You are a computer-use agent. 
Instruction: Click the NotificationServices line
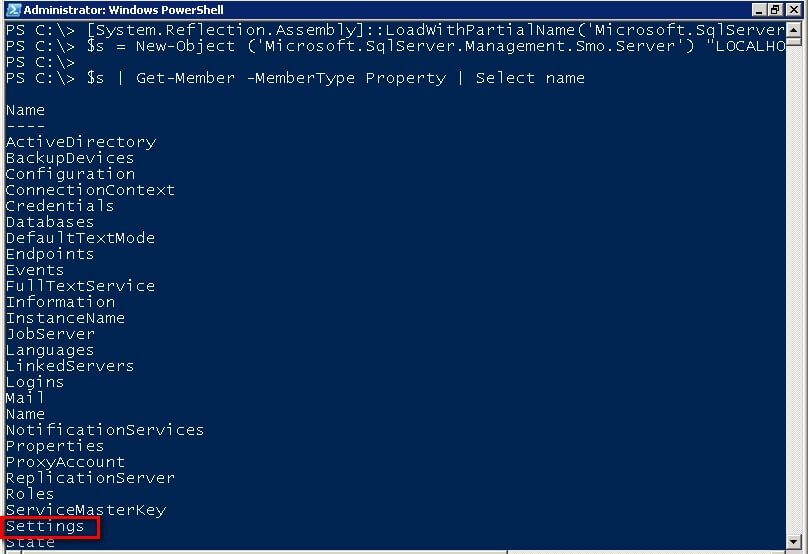tap(105, 430)
